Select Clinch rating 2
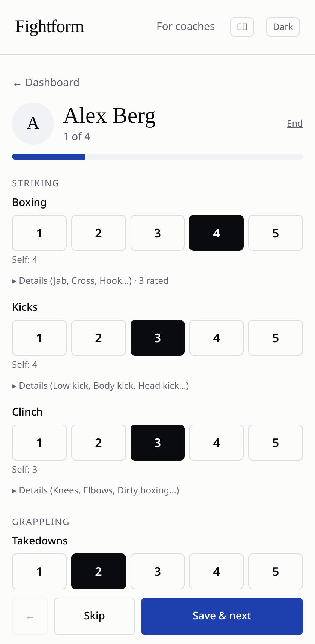The height and width of the screenshot is (644, 315). (x=99, y=443)
